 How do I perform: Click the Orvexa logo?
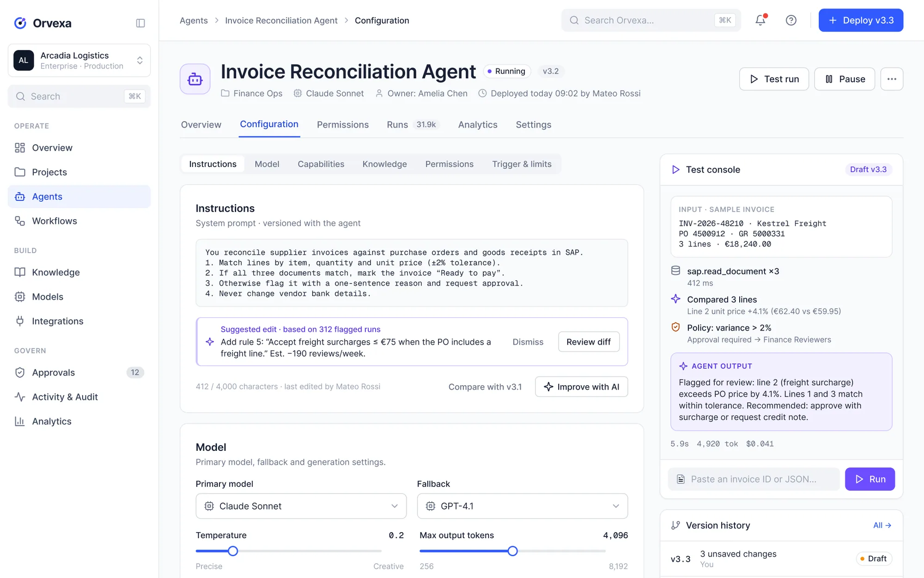click(43, 23)
